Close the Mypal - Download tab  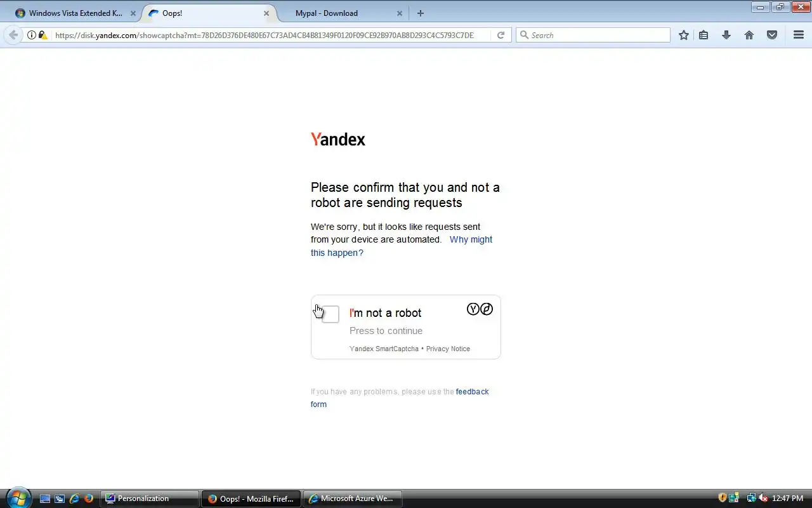(x=400, y=13)
